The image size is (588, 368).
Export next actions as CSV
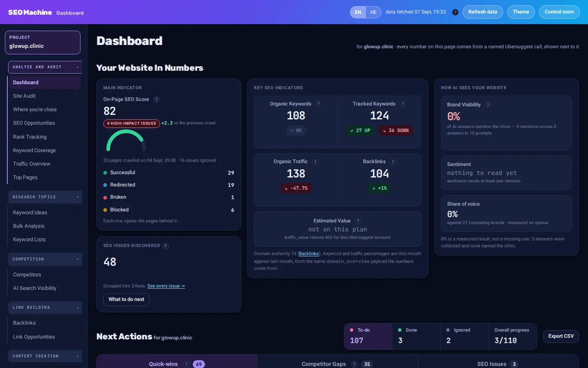pyautogui.click(x=561, y=336)
